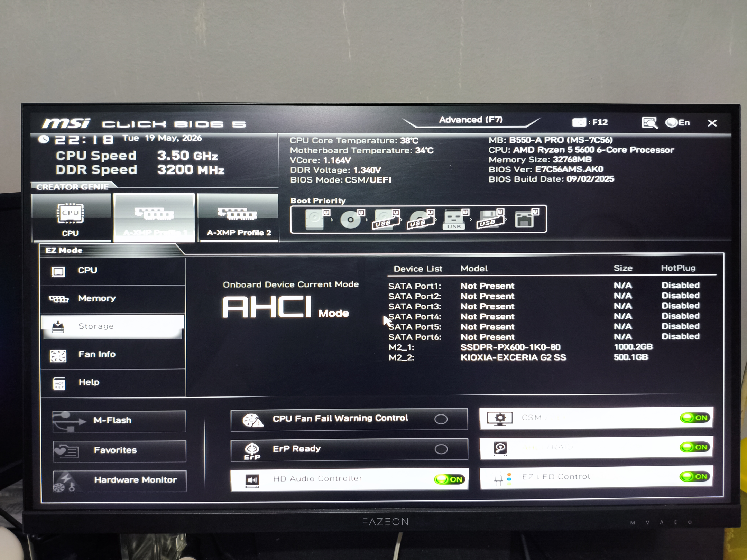The height and width of the screenshot is (560, 747).
Task: Click the Memory module sidebar icon
Action: tap(59, 299)
